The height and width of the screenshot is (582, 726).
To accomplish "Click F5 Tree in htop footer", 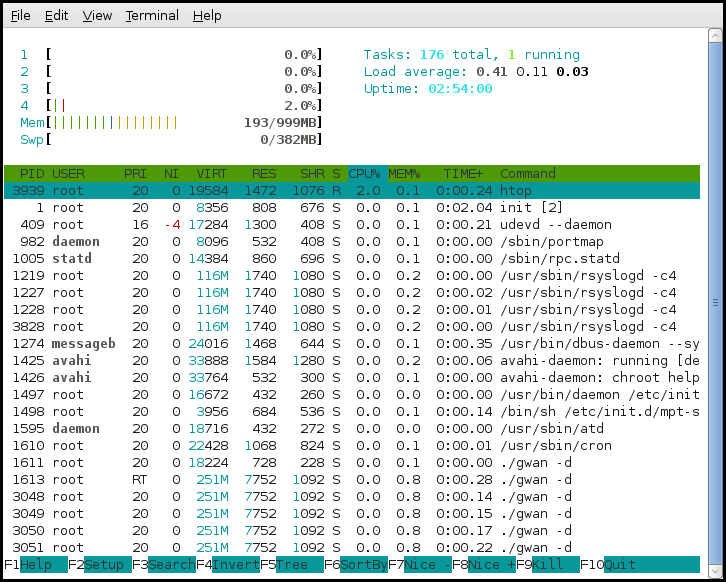I will (292, 565).
